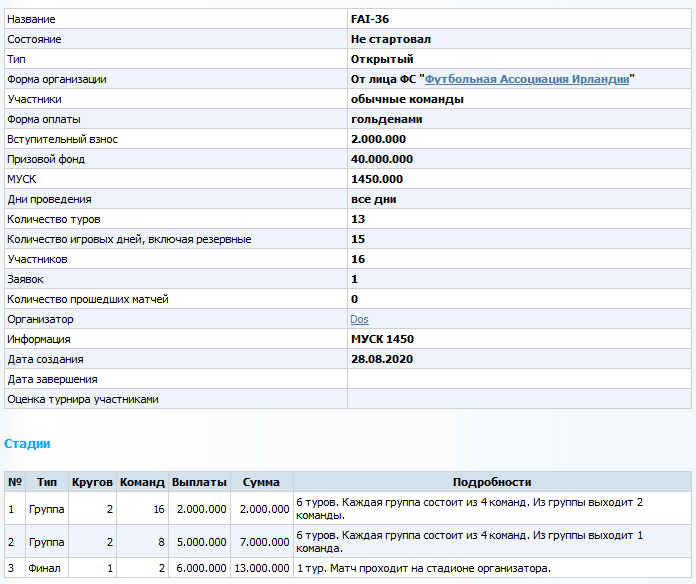This screenshot has width=696, height=584.
Task: Click the Кругов column header
Action: tap(92, 482)
